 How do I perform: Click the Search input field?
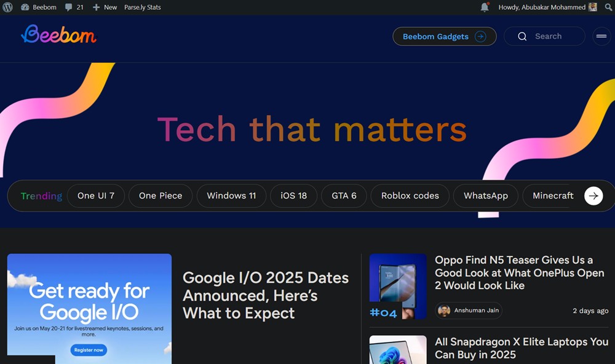point(544,36)
